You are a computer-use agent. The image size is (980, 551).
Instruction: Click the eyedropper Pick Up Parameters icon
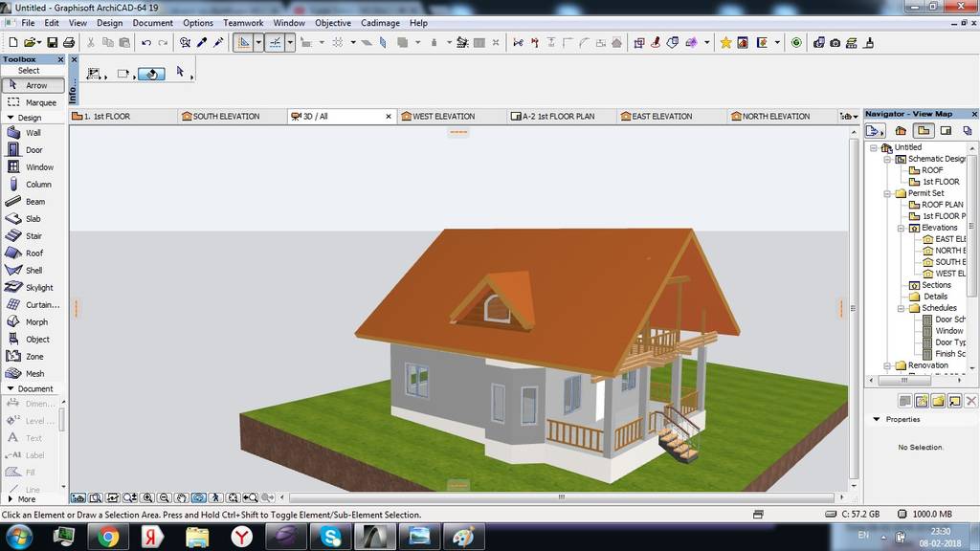(x=202, y=42)
